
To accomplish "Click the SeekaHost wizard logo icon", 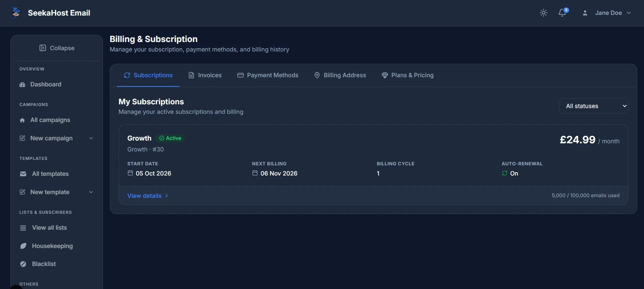I will tap(16, 13).
